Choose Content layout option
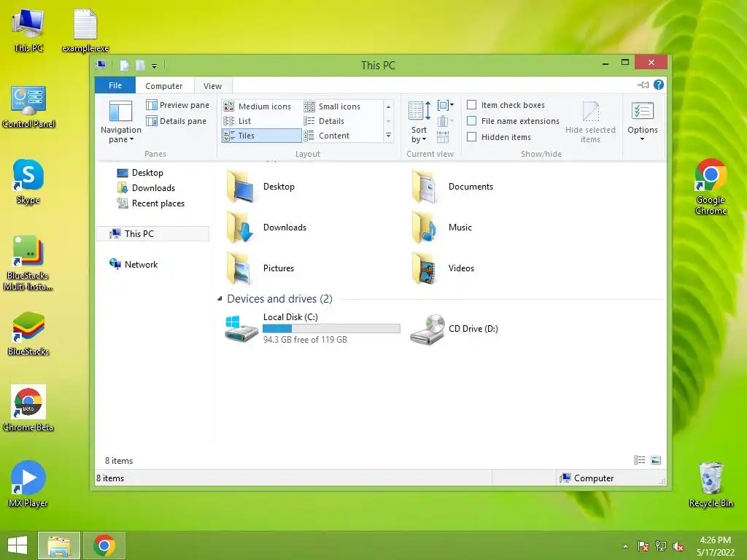747x560 pixels. tap(327, 136)
